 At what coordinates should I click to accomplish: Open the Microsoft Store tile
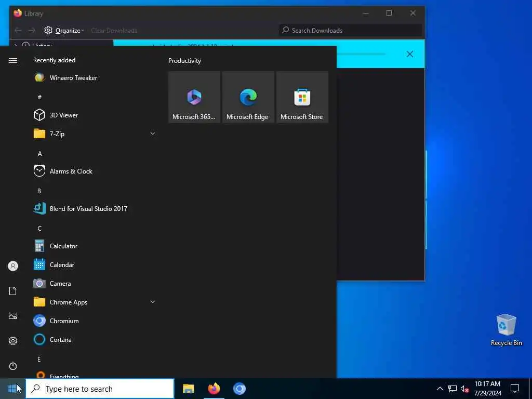(302, 97)
